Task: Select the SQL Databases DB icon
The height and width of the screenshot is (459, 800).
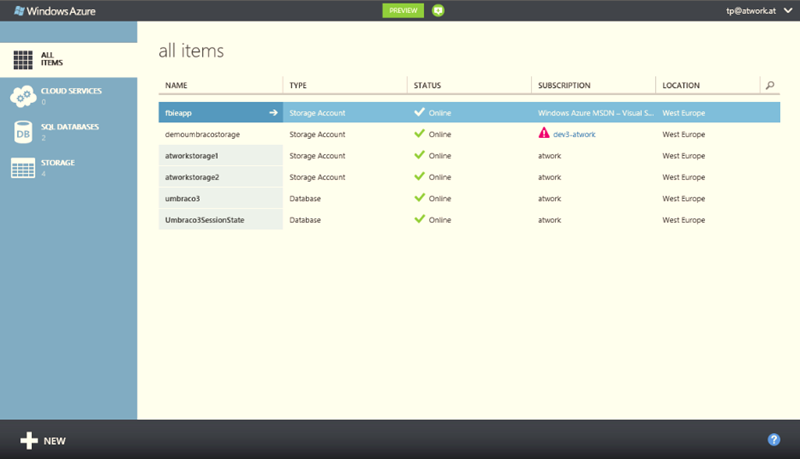Action: tap(23, 132)
